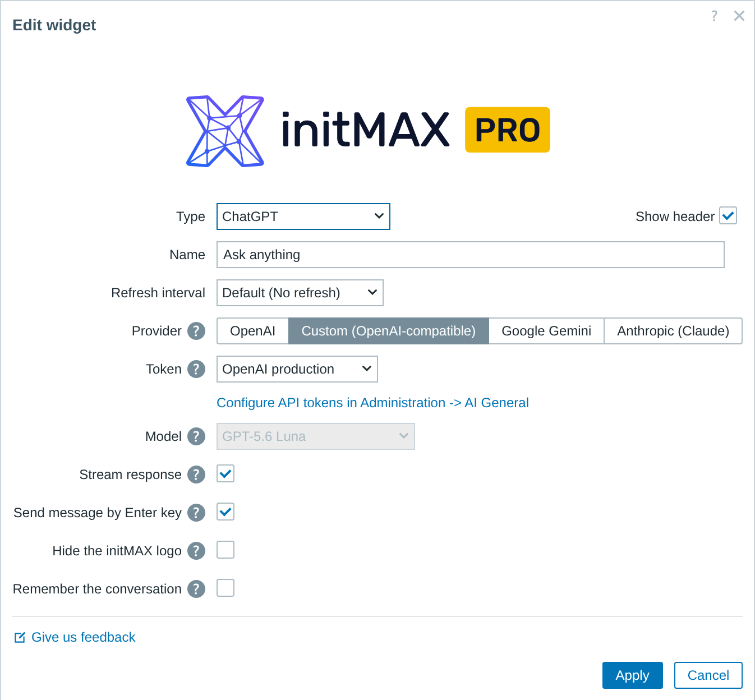Screen dimensions: 755x700
Task: Show help for Stream response option
Action: coord(196,475)
